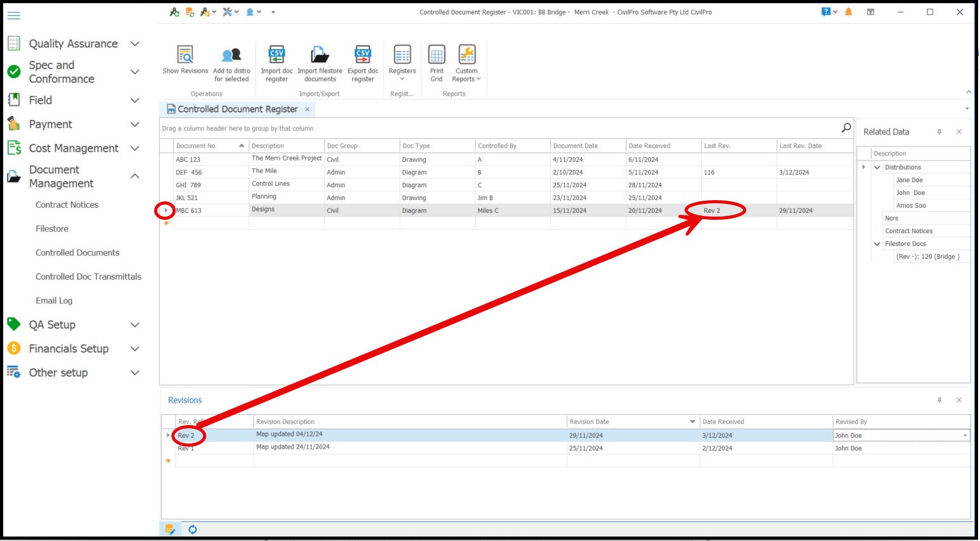Click the notification bell icon

click(x=848, y=12)
